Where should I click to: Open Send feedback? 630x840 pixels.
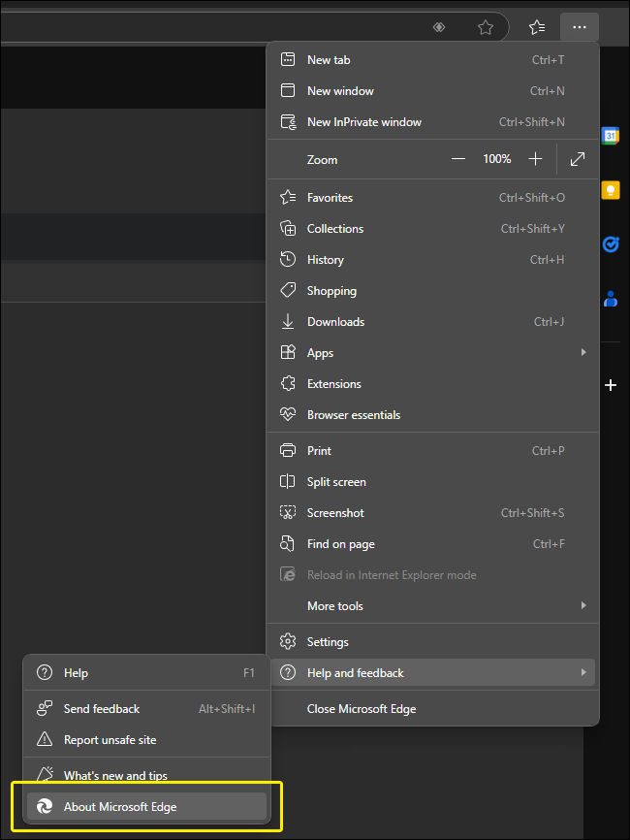[x=101, y=708]
